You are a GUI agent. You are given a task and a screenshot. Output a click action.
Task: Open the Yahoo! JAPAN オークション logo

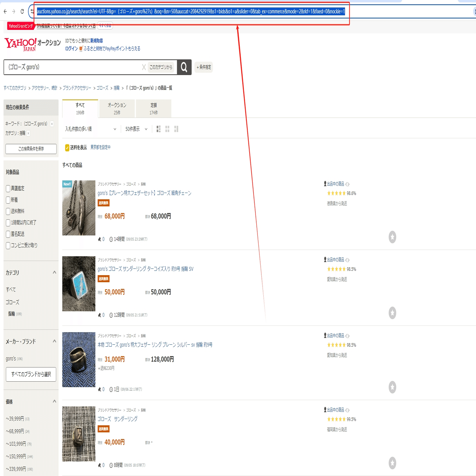(x=32, y=44)
